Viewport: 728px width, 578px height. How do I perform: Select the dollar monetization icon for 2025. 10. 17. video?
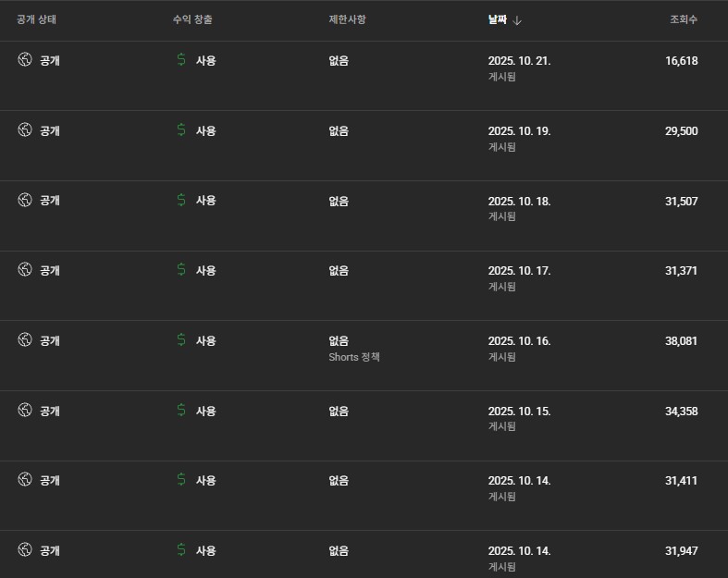coord(181,270)
